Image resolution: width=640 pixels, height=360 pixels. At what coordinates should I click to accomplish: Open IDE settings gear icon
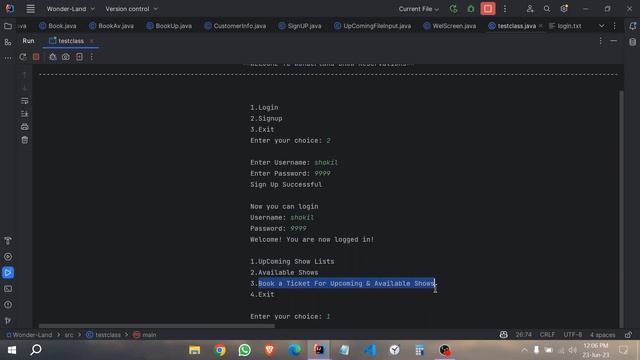click(x=564, y=9)
